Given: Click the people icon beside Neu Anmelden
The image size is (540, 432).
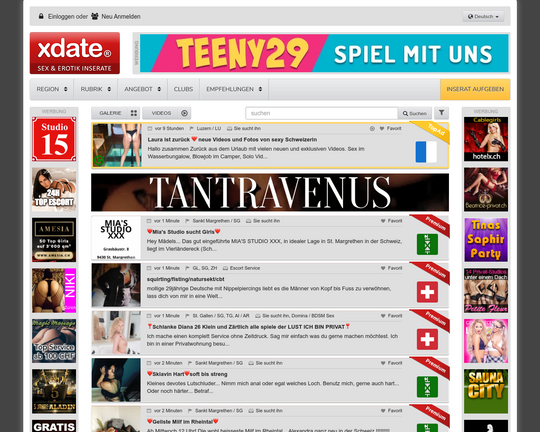Looking at the screenshot, I should [x=95, y=16].
